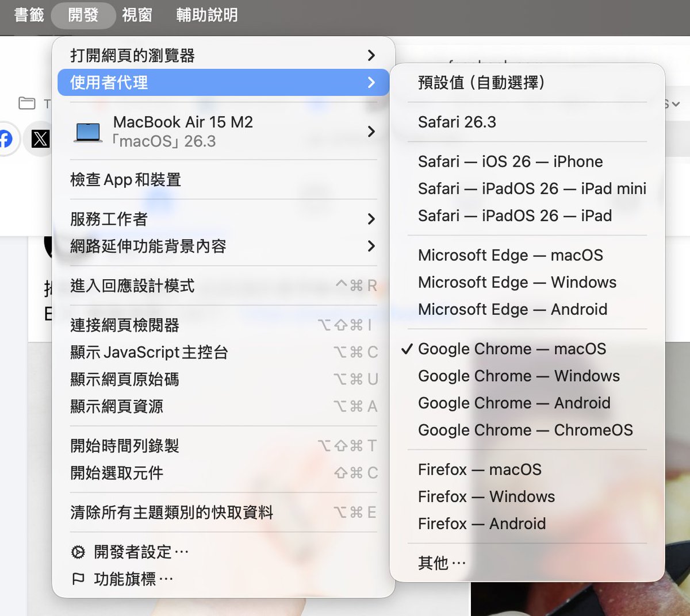Click the bookmarks folder icon in favorites bar

26,103
